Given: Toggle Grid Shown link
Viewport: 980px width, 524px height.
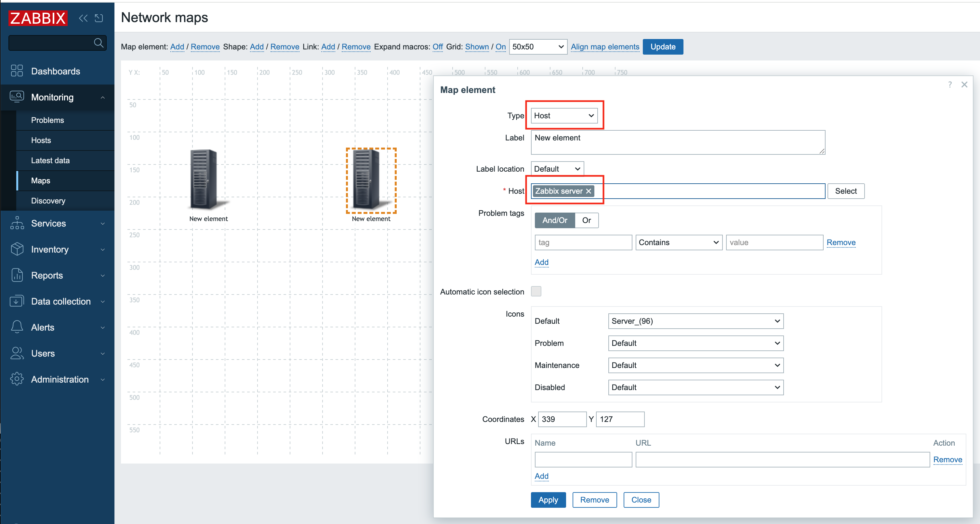Looking at the screenshot, I should [x=477, y=47].
